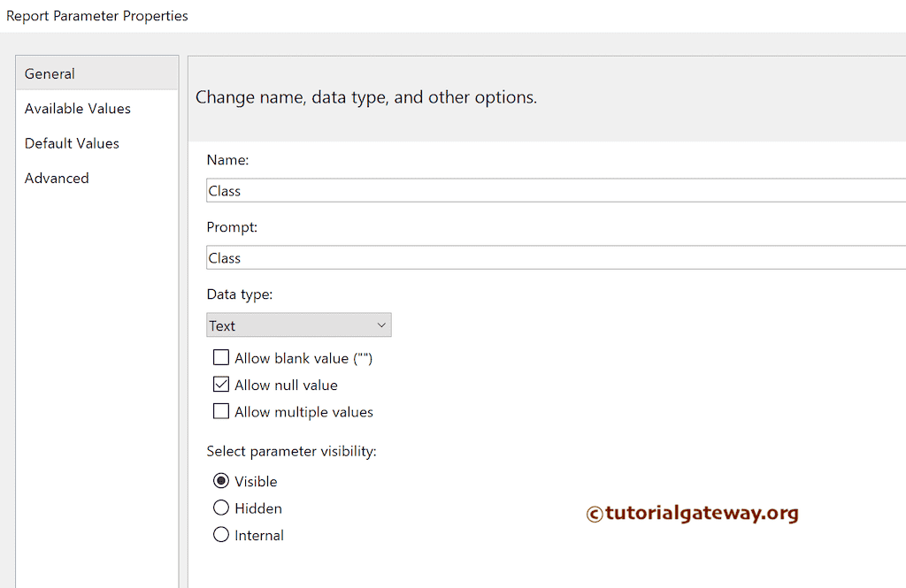
Task: Return to the General page
Action: (x=50, y=74)
